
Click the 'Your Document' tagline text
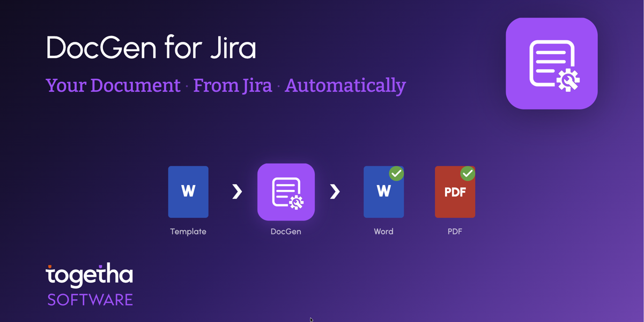point(113,85)
